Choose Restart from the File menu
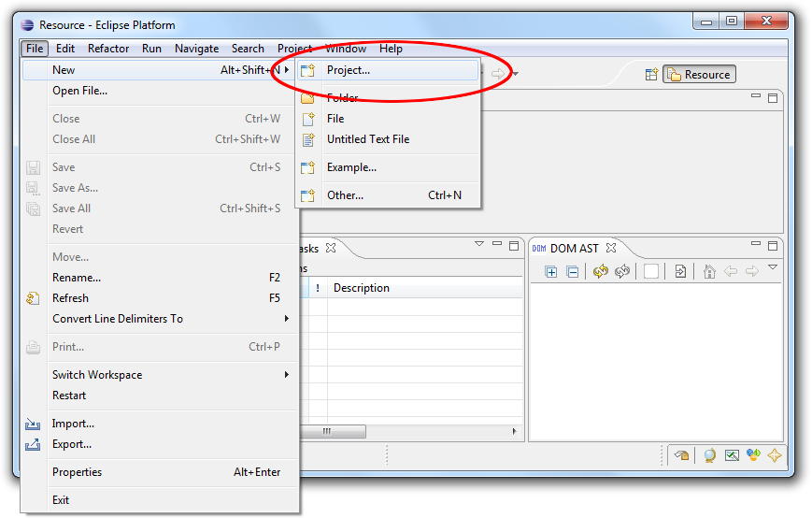This screenshot has width=812, height=518. 160,396
